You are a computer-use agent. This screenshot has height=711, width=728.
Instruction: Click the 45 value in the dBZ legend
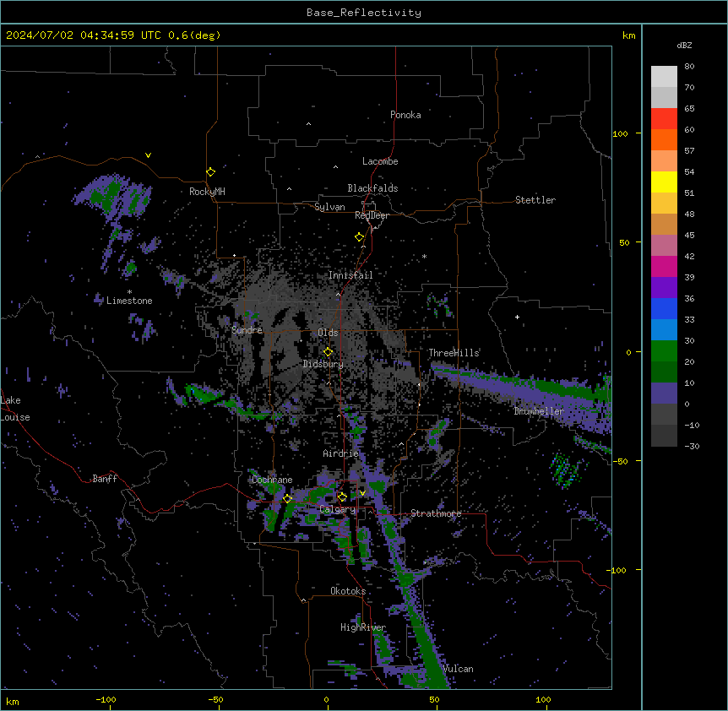(x=689, y=235)
